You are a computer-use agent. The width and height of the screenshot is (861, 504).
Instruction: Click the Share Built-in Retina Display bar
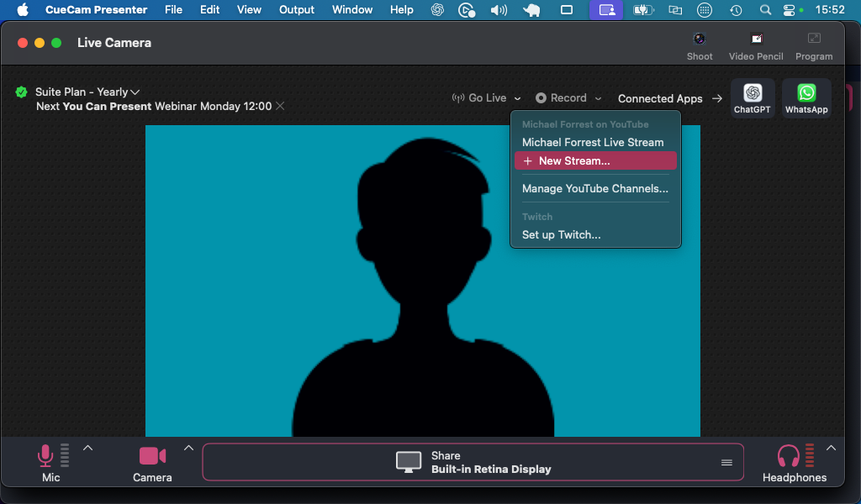coord(473,462)
